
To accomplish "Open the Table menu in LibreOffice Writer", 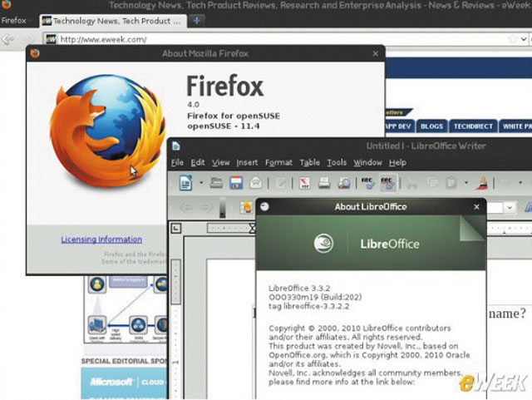I will point(309,163).
